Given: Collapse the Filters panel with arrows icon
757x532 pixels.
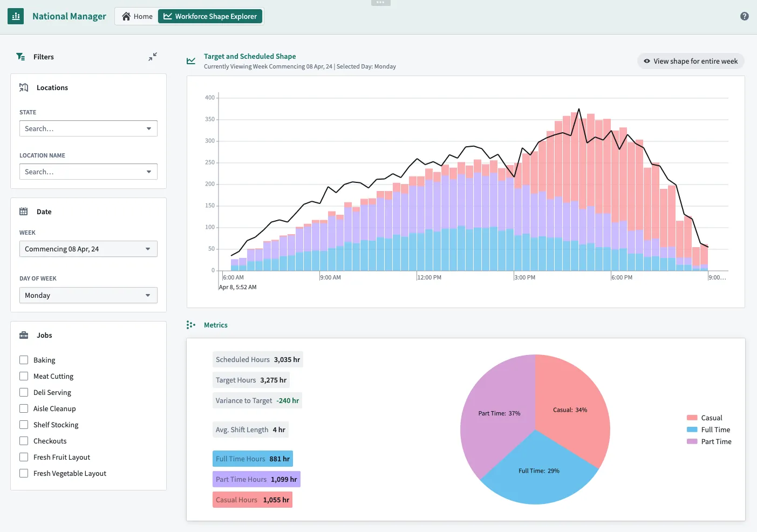Looking at the screenshot, I should (153, 57).
